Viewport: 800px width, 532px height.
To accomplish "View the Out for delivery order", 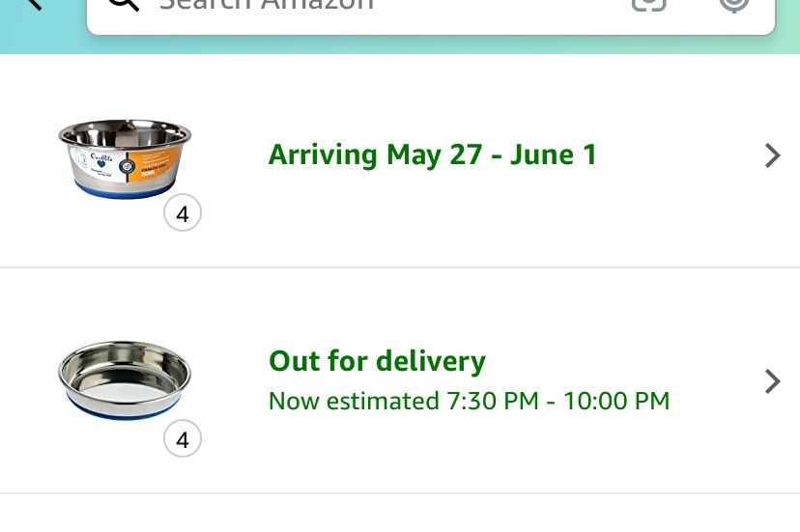I will click(x=377, y=361).
